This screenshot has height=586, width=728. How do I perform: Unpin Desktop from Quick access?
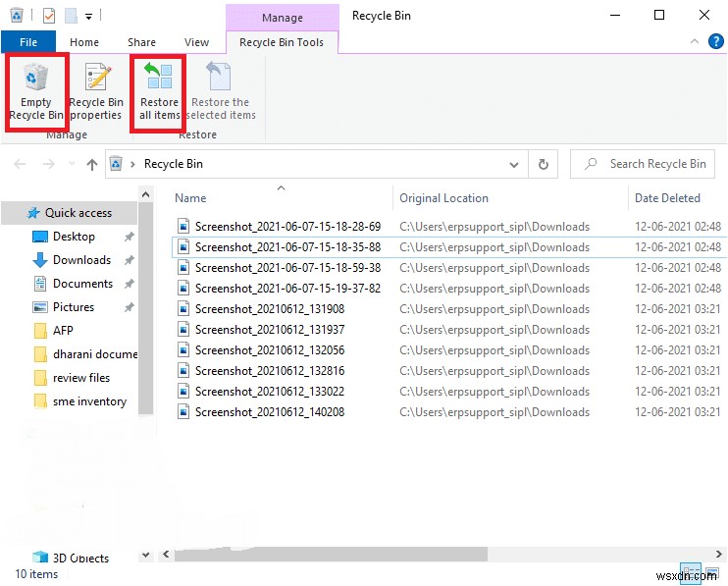coord(130,237)
